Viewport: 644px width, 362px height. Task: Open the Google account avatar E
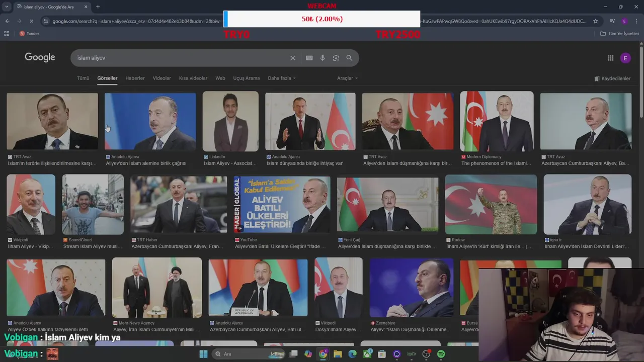(x=625, y=58)
